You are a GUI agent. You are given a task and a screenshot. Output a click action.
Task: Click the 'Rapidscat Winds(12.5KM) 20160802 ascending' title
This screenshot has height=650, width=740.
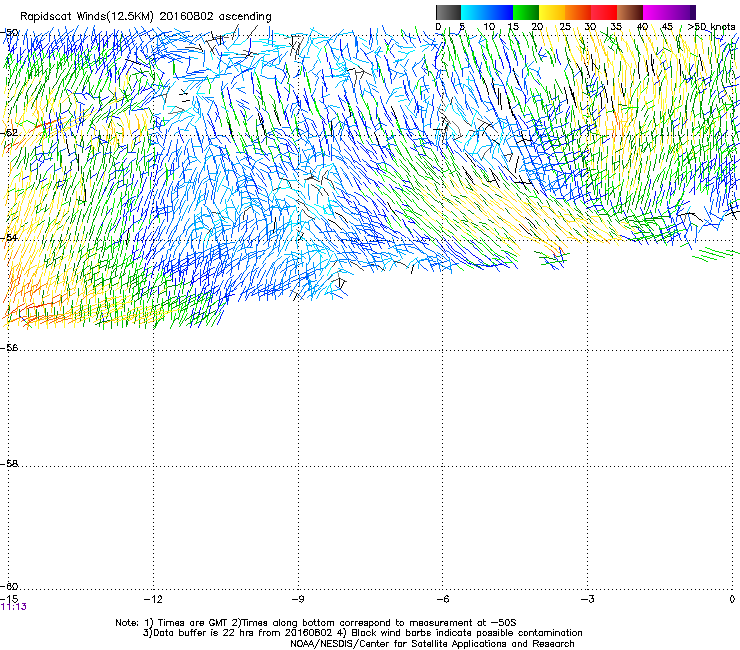pyautogui.click(x=146, y=17)
